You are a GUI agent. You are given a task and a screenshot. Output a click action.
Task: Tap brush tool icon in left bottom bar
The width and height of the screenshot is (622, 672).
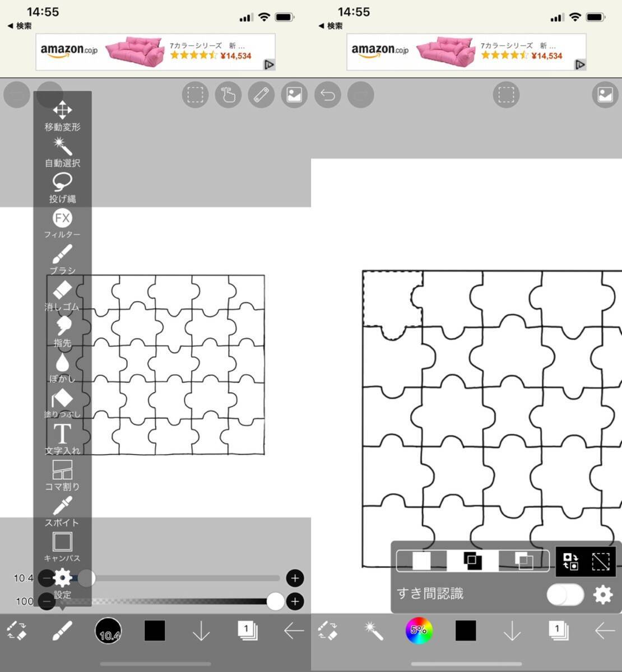pyautogui.click(x=62, y=631)
